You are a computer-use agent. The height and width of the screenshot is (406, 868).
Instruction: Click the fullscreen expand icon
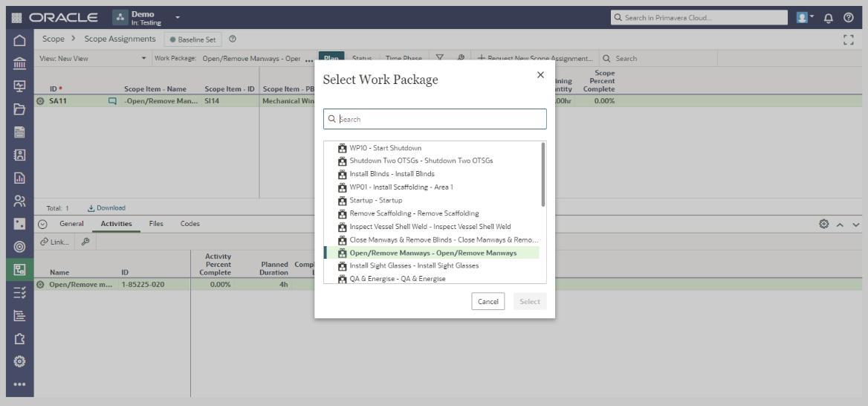click(x=848, y=39)
